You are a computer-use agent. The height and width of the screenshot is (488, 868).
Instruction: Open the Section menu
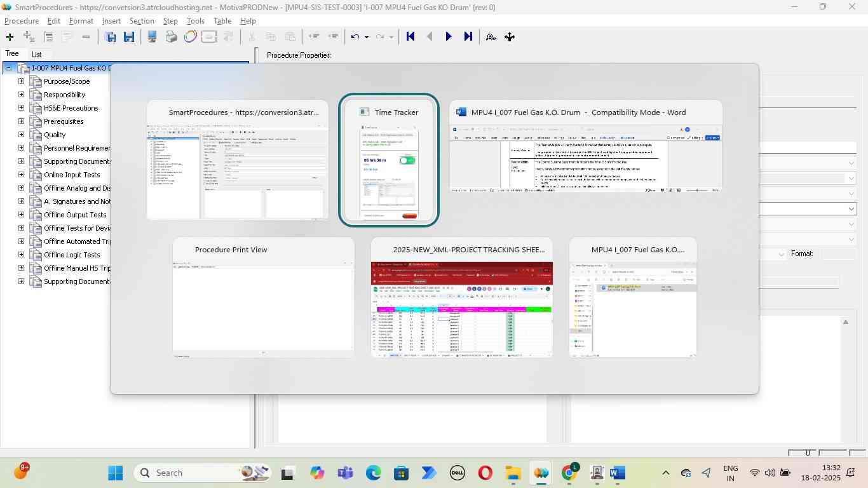click(x=142, y=21)
